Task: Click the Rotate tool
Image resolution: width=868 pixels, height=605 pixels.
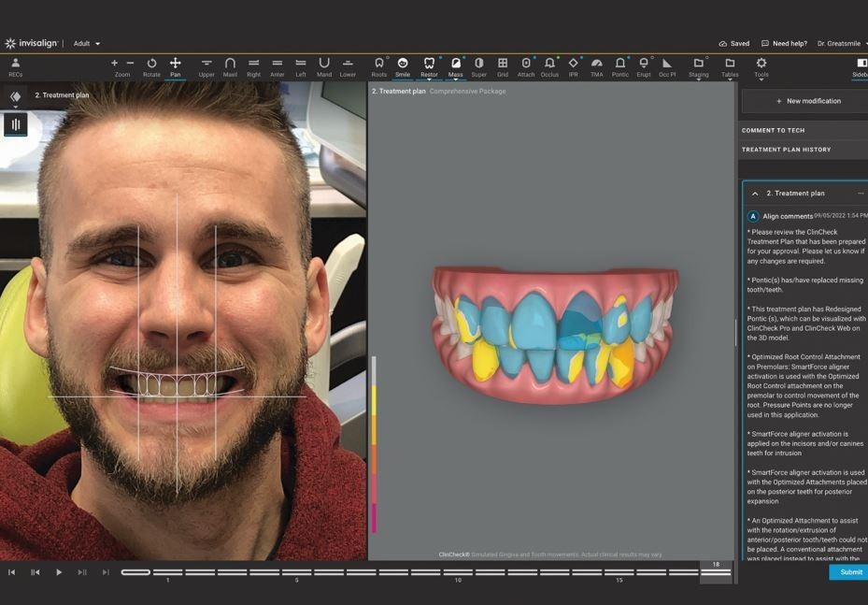Action: pyautogui.click(x=151, y=67)
